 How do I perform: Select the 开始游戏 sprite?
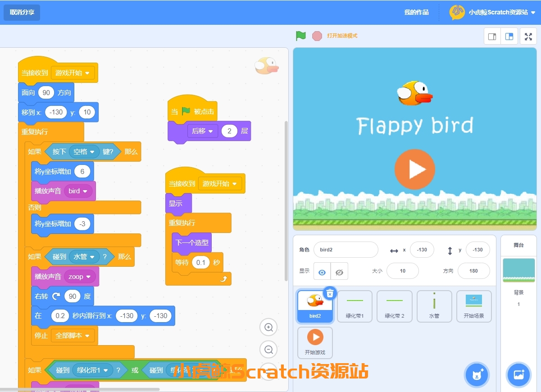(x=315, y=343)
